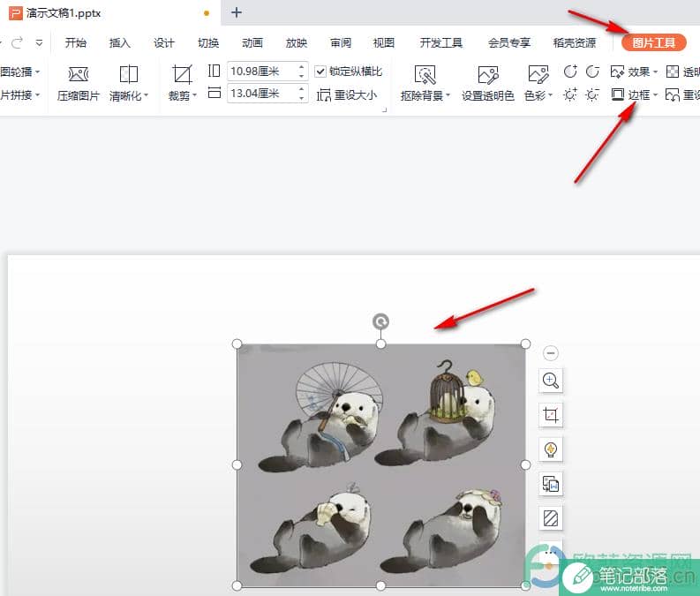This screenshot has height=596, width=700.
Task: Click the 重设大小 reset size icon
Action: [x=324, y=95]
